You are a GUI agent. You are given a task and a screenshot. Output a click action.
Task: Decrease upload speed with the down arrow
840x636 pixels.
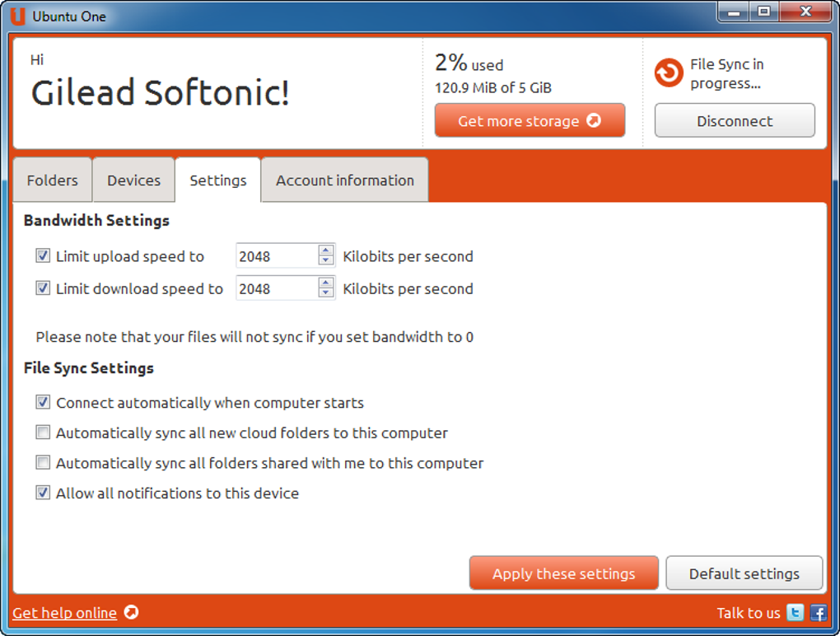[326, 261]
